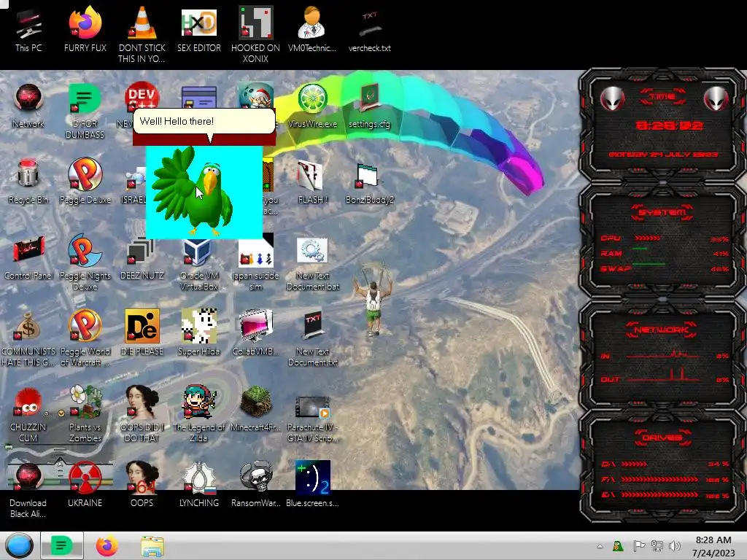Image resolution: width=747 pixels, height=560 pixels.
Task: Open the VM0Technic... doctor icon
Action: pyautogui.click(x=312, y=29)
